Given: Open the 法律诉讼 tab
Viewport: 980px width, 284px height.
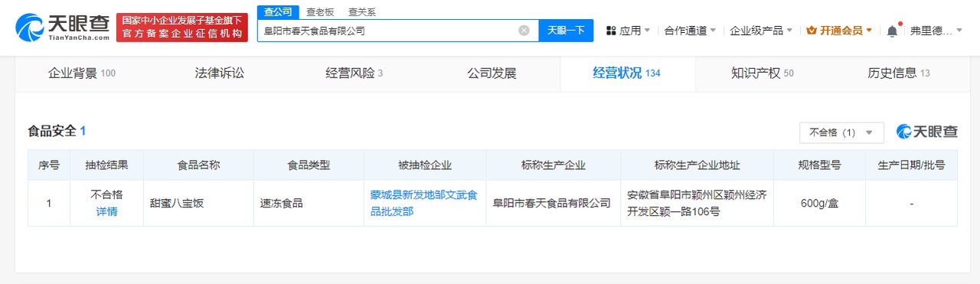Looking at the screenshot, I should [220, 73].
